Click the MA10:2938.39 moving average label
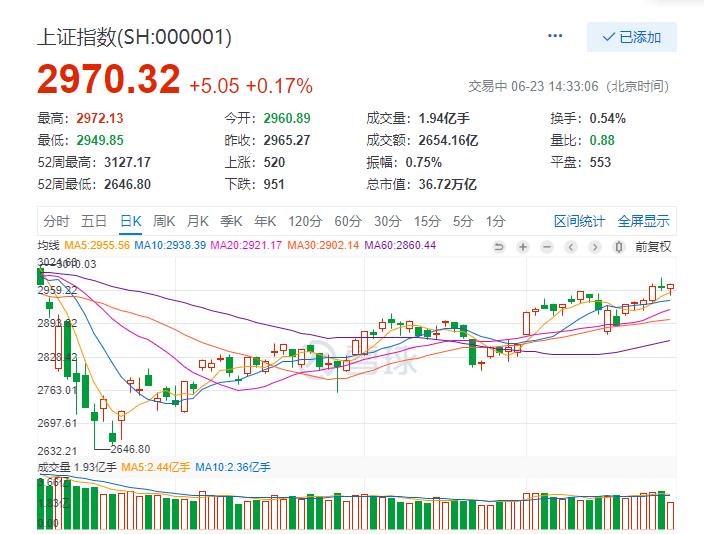Viewport: 704px width, 534px height. pyautogui.click(x=170, y=245)
